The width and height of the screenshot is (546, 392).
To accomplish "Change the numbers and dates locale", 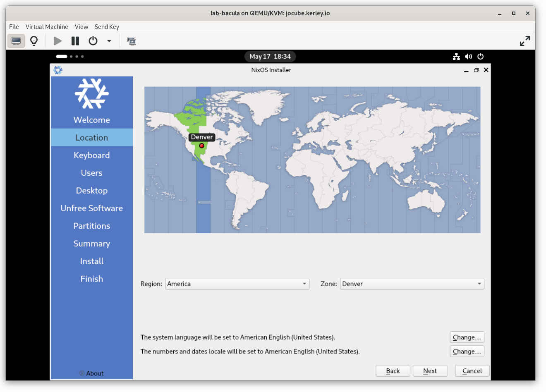I will tap(467, 351).
